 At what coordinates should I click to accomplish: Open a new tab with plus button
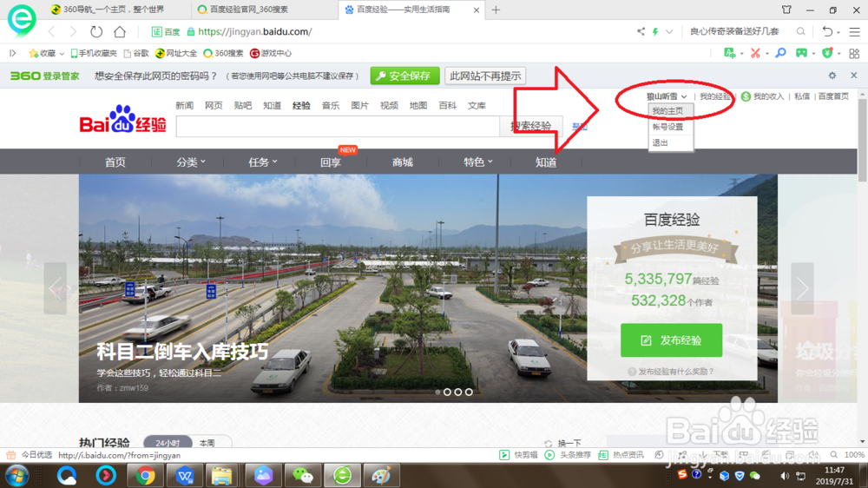tap(496, 10)
